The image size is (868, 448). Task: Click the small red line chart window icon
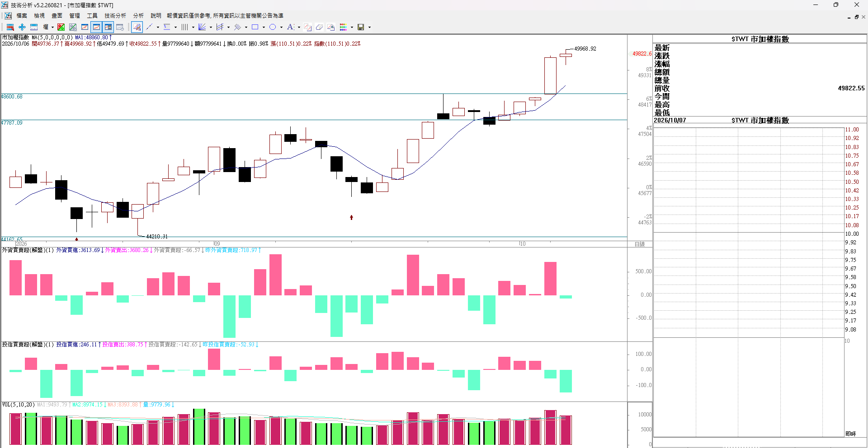tap(85, 27)
